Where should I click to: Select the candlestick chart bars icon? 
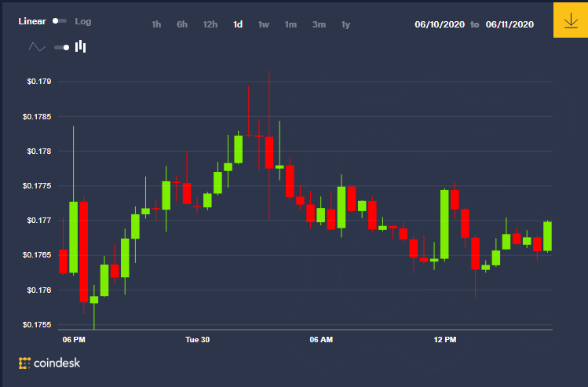(x=81, y=46)
